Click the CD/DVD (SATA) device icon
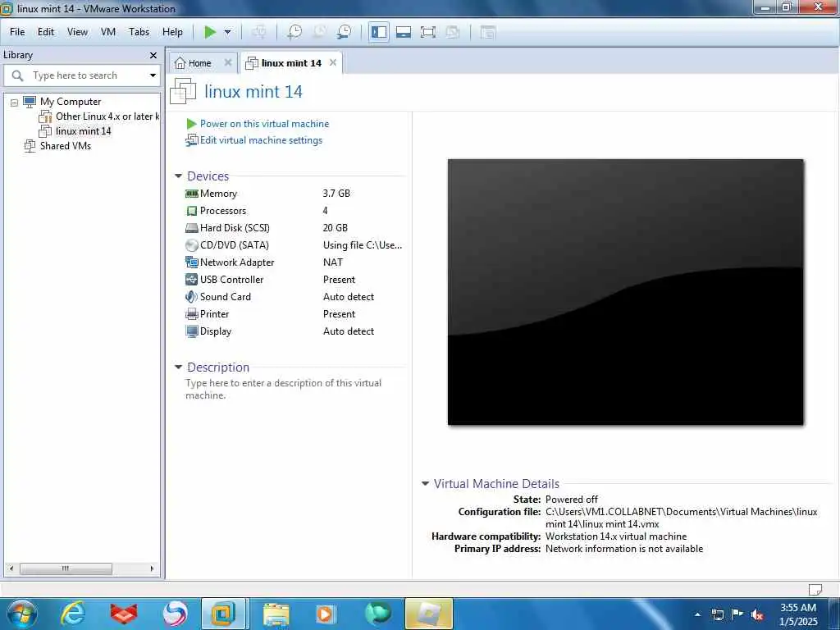The image size is (840, 630). click(192, 245)
